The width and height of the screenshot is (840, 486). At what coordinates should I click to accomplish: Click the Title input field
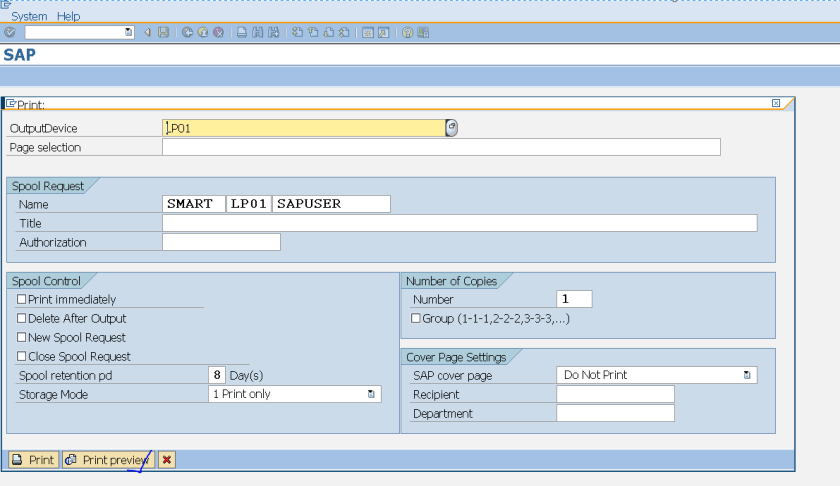[459, 223]
